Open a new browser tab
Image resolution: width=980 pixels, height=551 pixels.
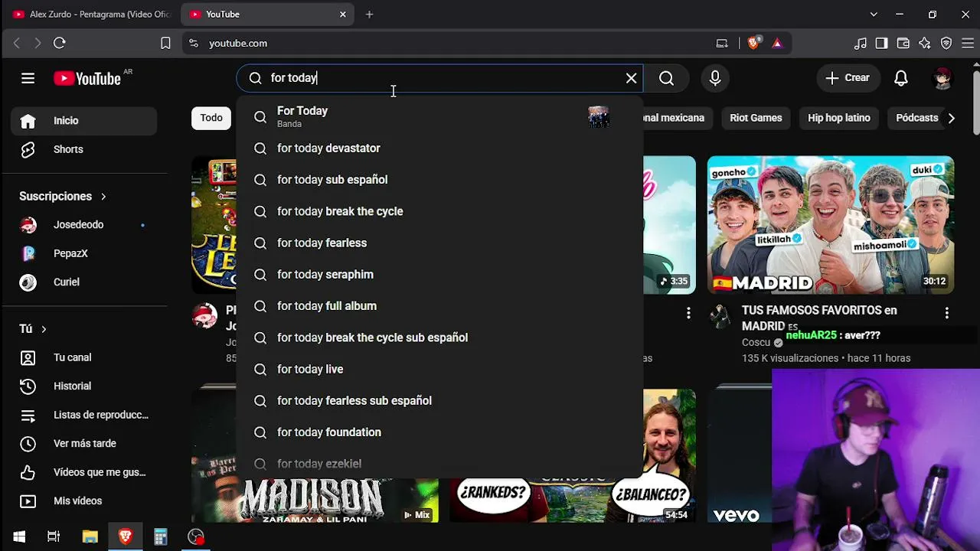pyautogui.click(x=369, y=15)
